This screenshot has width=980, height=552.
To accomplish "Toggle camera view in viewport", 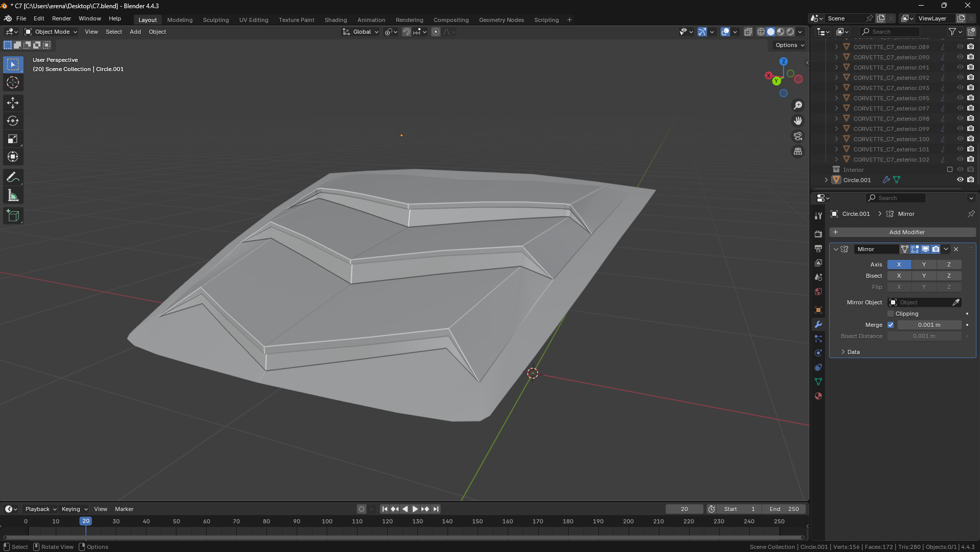I will pyautogui.click(x=798, y=136).
